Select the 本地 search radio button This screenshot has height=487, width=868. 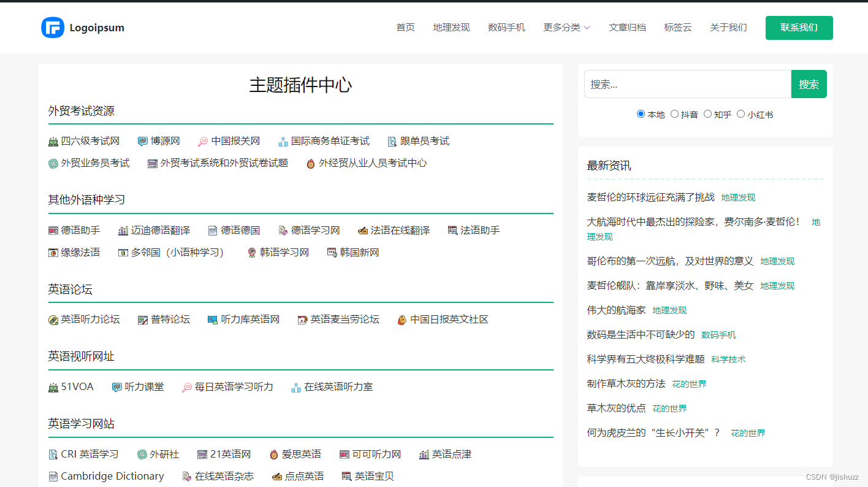[641, 114]
